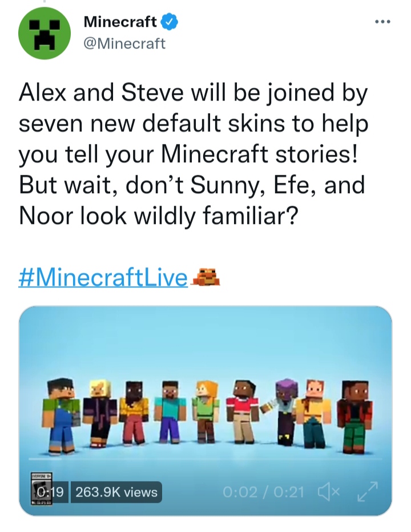
Task: Click the blue verified badge
Action: (x=168, y=22)
